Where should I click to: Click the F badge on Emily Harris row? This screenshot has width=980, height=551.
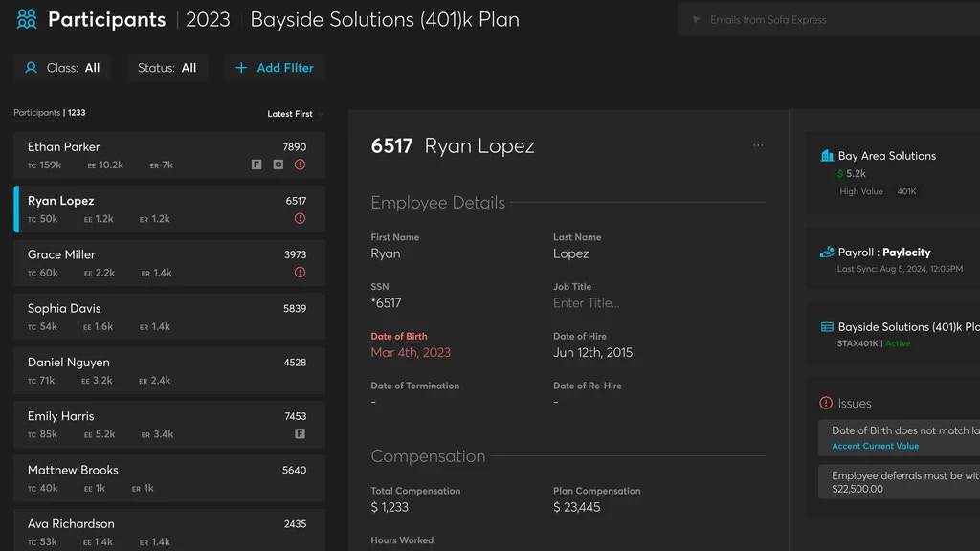coord(300,434)
